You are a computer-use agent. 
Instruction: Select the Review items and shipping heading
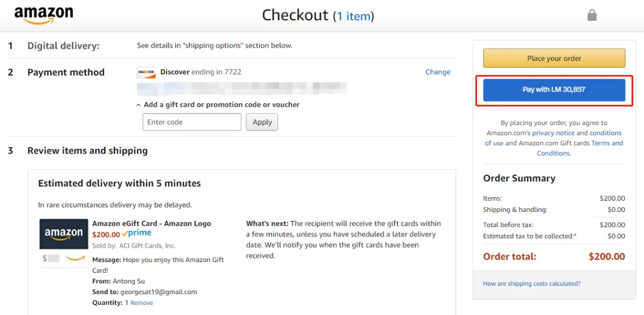coord(88,151)
